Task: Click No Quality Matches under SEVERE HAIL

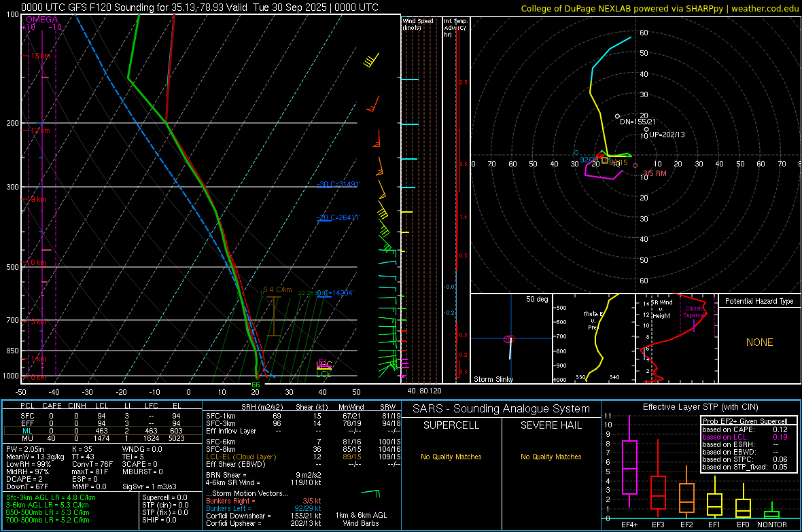Action: coord(551,457)
